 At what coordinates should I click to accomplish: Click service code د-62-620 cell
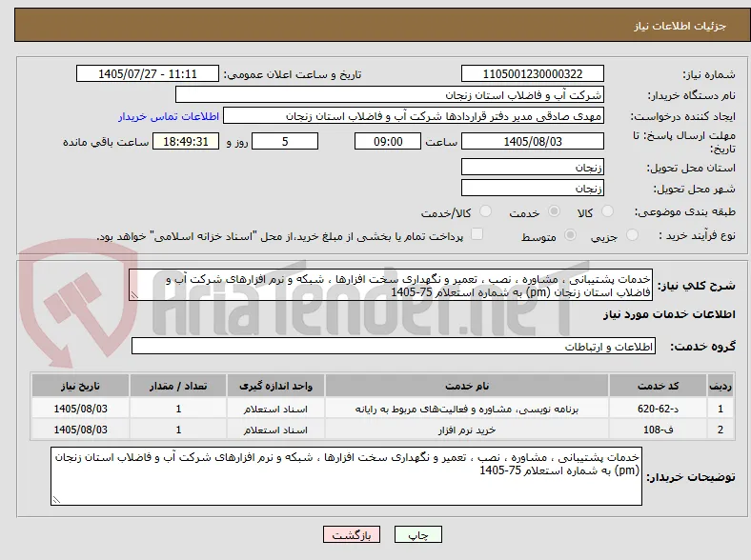(x=659, y=409)
